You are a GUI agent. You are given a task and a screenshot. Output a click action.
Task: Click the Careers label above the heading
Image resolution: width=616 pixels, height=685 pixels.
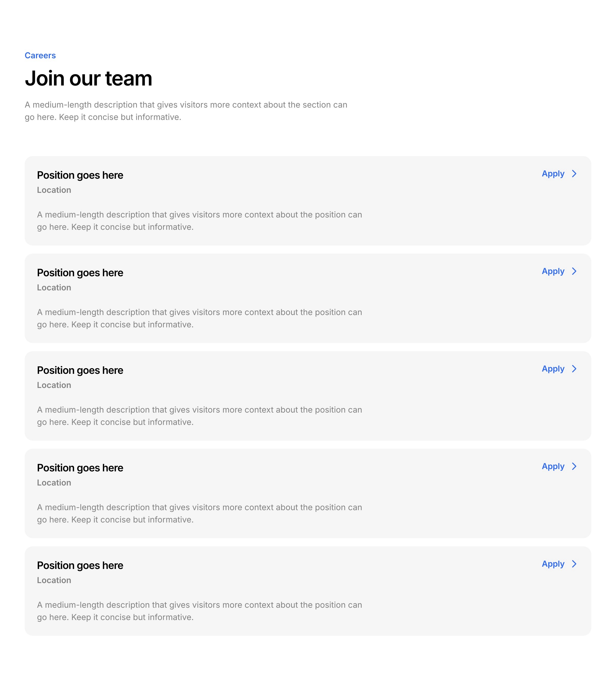coord(40,55)
